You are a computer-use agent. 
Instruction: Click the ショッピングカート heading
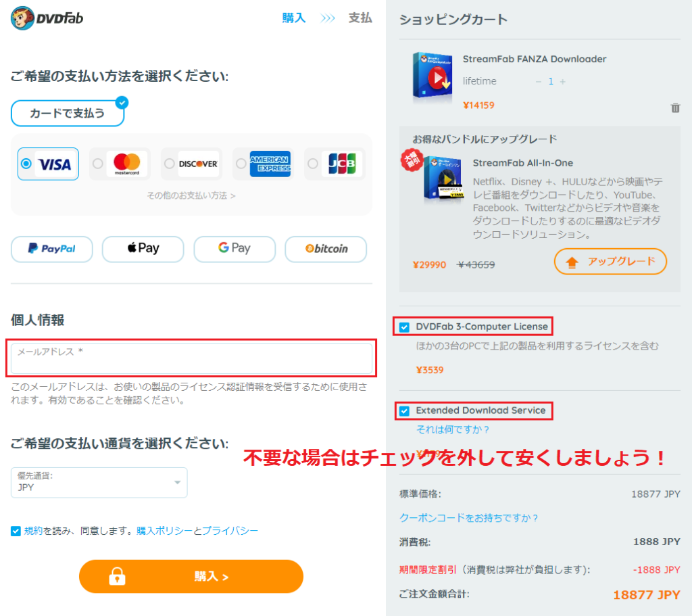point(453,20)
